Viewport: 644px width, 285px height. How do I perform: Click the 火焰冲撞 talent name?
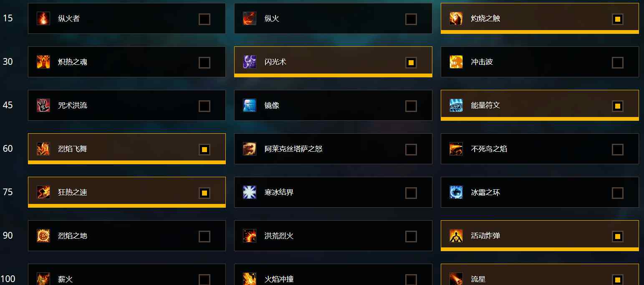[x=279, y=279]
